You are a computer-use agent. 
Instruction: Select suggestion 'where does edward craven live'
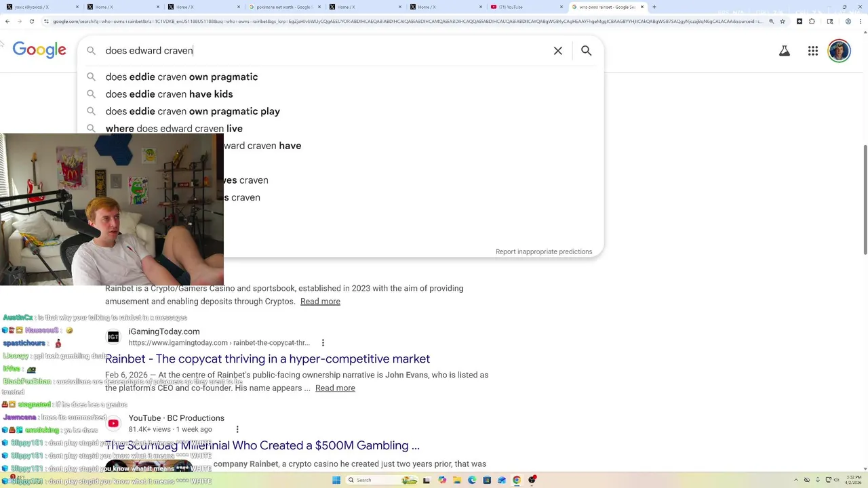point(340,129)
